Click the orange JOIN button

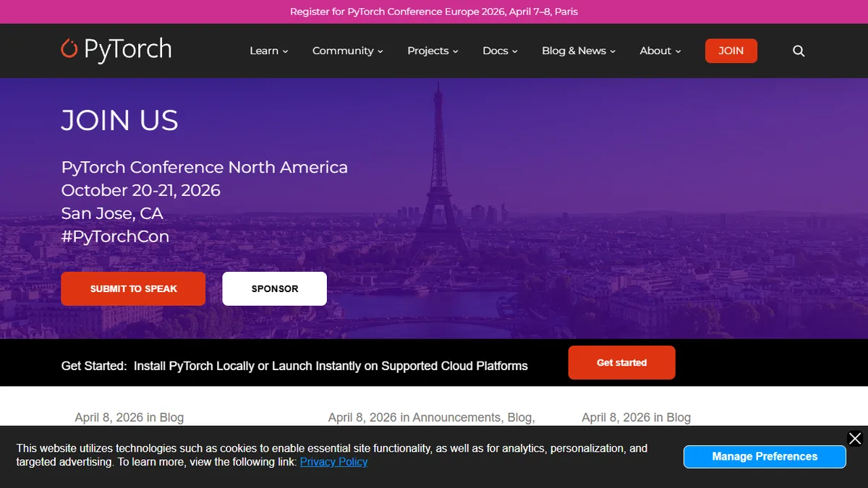(731, 51)
